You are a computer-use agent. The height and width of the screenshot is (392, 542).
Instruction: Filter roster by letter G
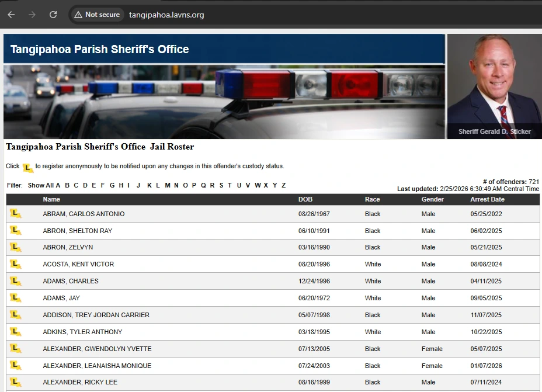[112, 185]
